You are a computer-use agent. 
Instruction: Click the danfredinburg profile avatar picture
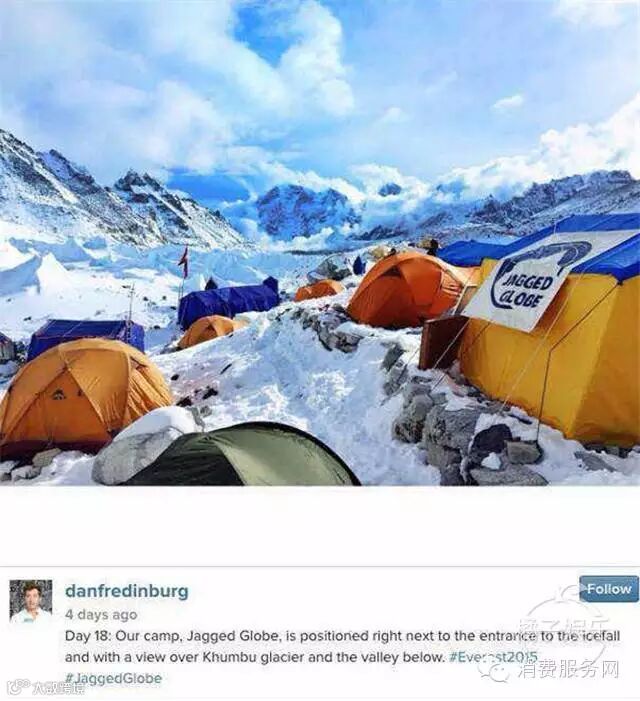(x=31, y=602)
